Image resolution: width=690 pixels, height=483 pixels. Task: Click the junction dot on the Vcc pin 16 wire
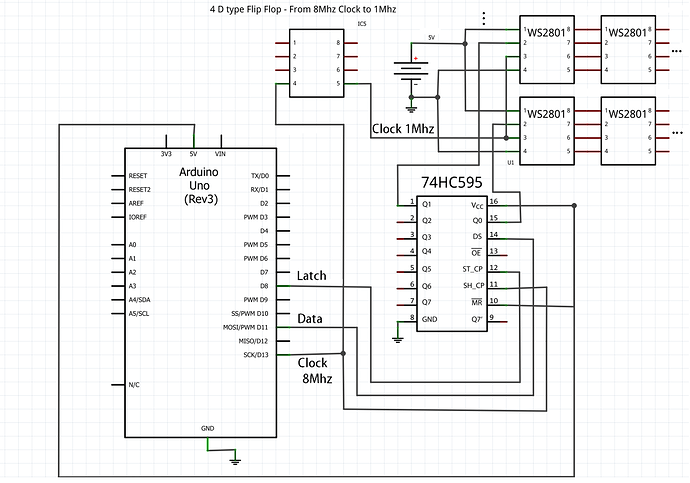(x=574, y=205)
